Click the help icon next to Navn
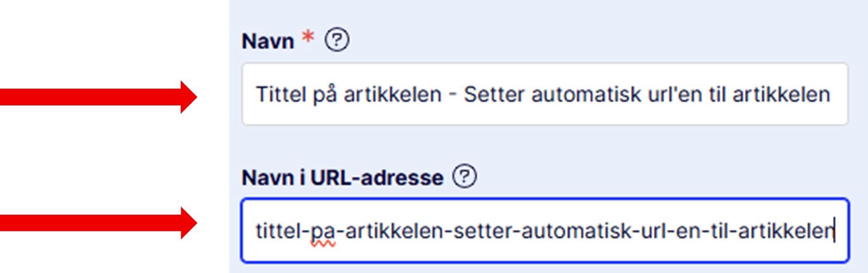 pos(337,40)
